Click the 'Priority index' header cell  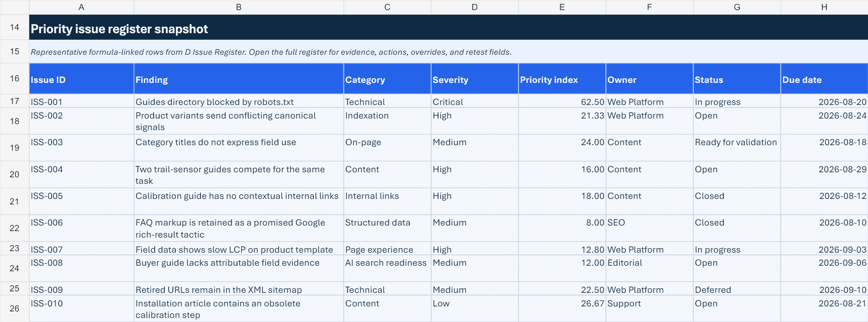tap(562, 79)
